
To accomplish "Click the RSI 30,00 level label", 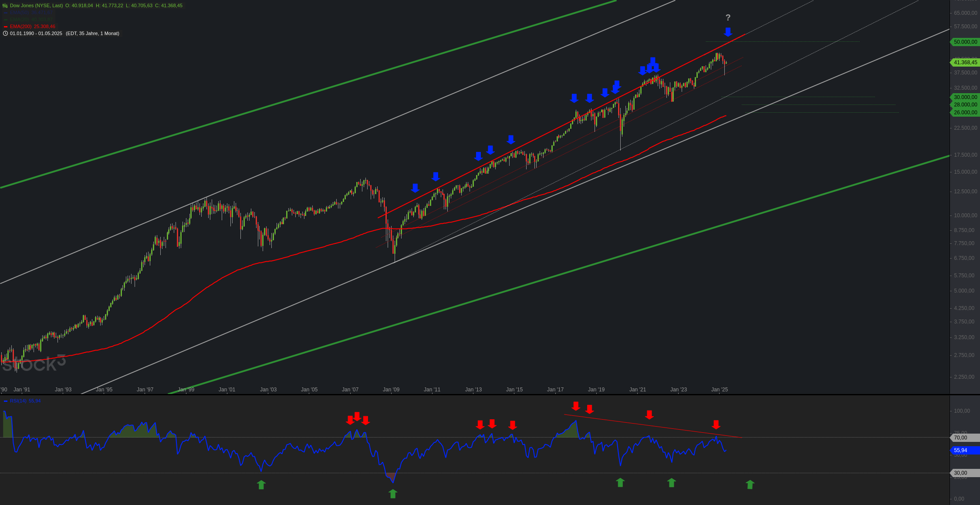I will coord(964,473).
